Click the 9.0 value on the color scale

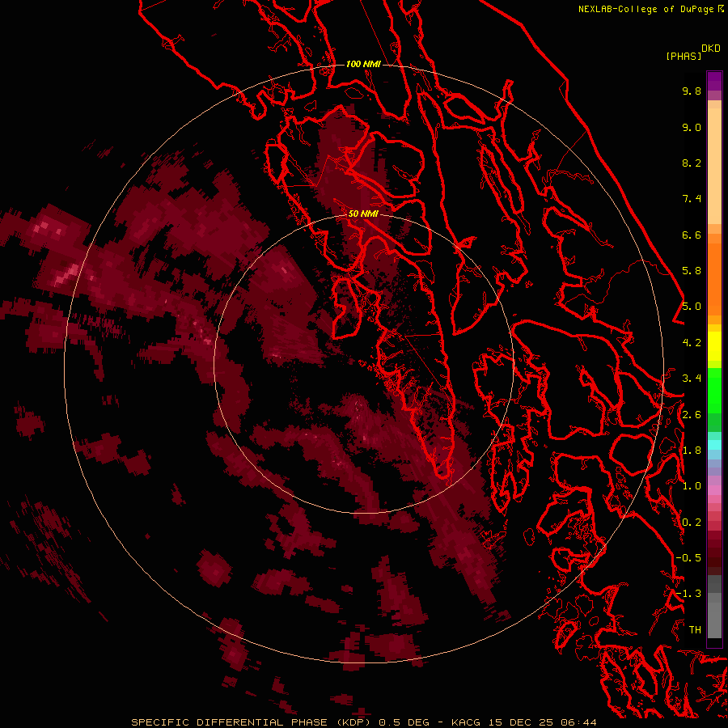(x=692, y=127)
